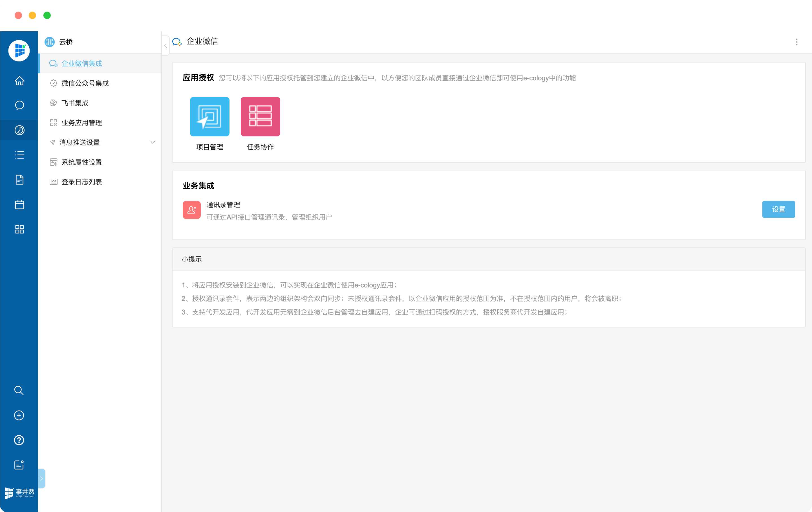Open 登录日志列表 in the side menu
Image resolution: width=812 pixels, height=512 pixels.
coord(81,182)
